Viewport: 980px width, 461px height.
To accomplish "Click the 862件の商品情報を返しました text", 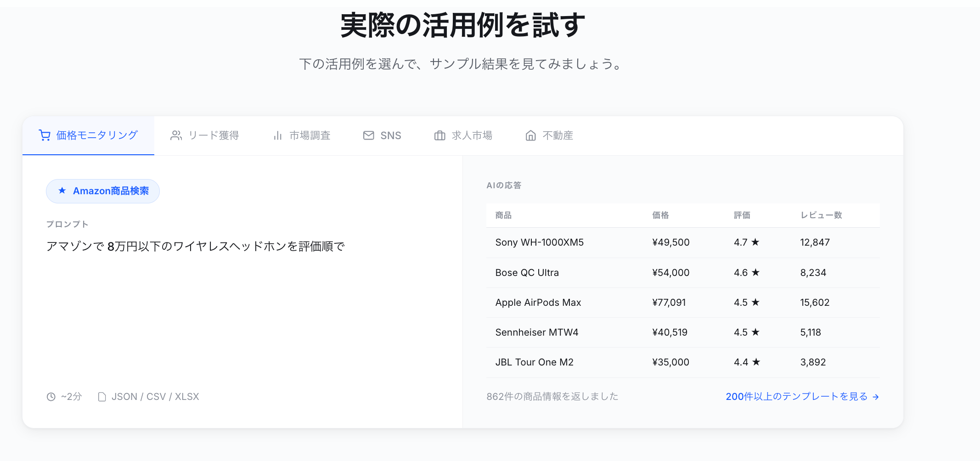I will [x=552, y=397].
